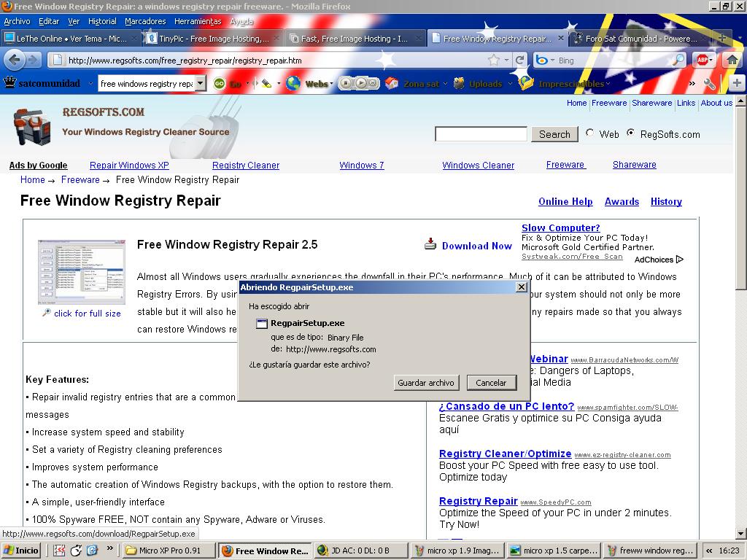Screen dimensions: 747x560
Task: Show hidden system tray icons
Action: [x=709, y=551]
